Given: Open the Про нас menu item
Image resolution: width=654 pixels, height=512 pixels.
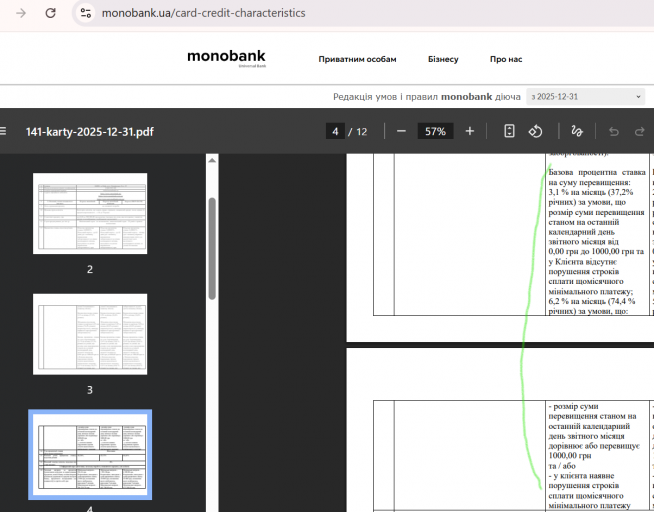Looking at the screenshot, I should coord(506,59).
